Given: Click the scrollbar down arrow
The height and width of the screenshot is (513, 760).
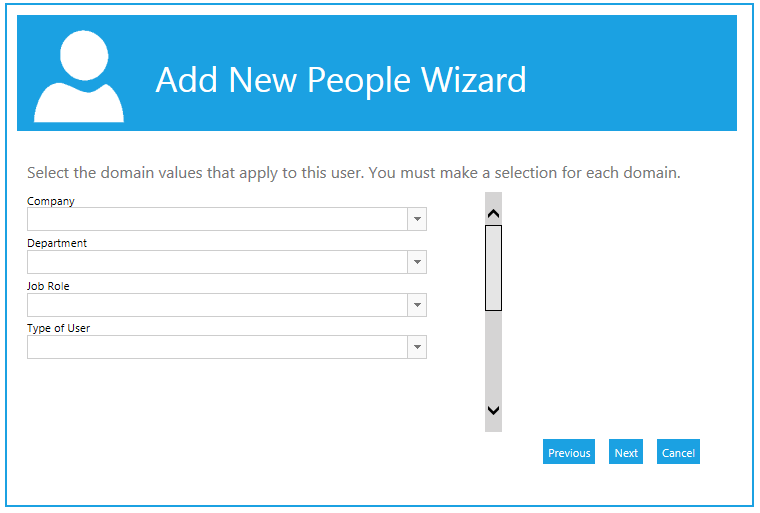Looking at the screenshot, I should (493, 410).
